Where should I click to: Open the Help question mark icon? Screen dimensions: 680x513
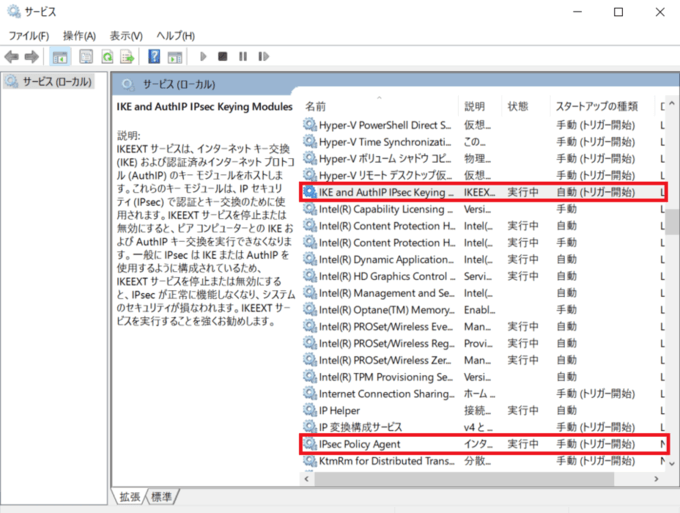(x=154, y=57)
